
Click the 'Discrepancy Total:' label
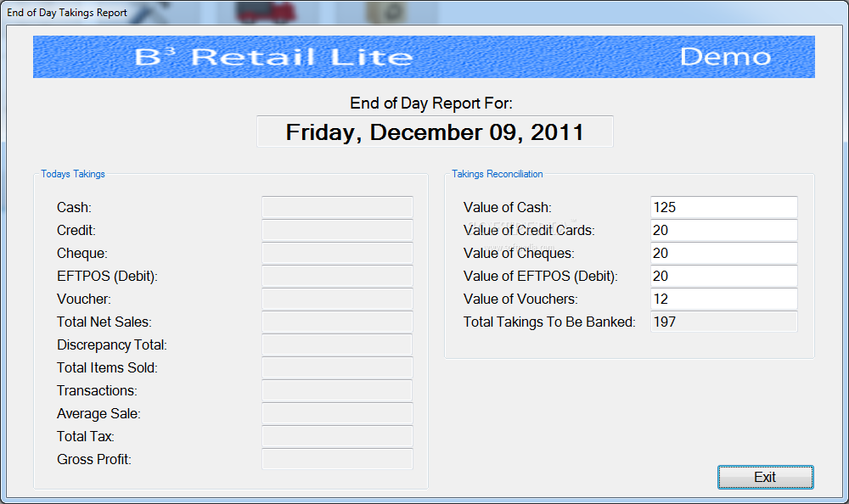(x=112, y=344)
